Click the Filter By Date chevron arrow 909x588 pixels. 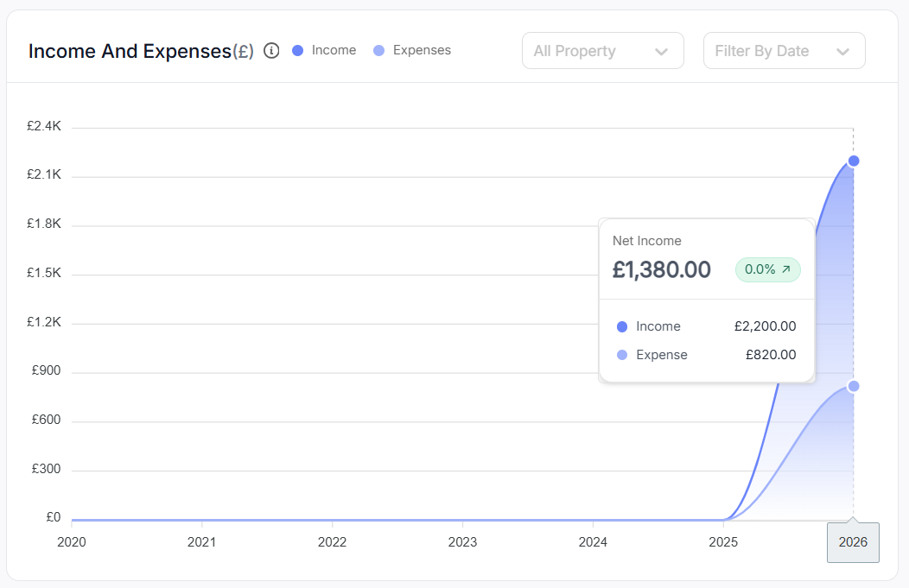click(843, 52)
